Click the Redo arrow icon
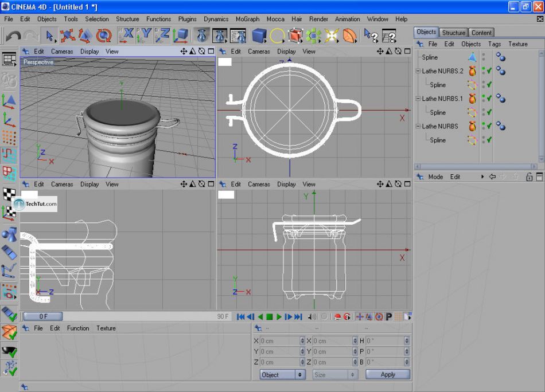Screen dimensions: 545x392 (x=32, y=36)
